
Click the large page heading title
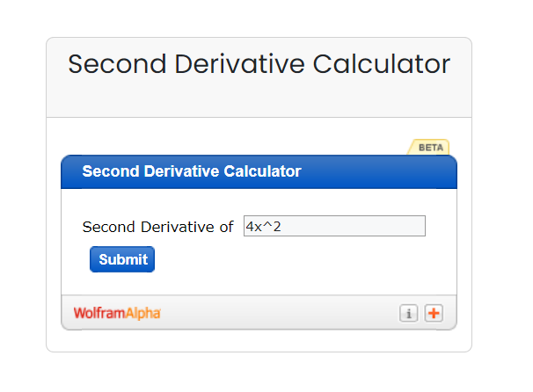point(259,64)
